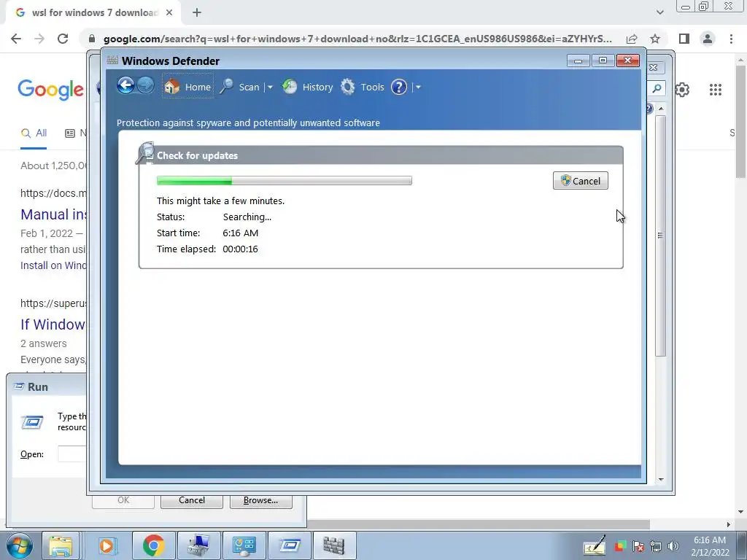The width and height of the screenshot is (747, 560).
Task: Open the Control Panel taskbar icon
Action: 244,545
